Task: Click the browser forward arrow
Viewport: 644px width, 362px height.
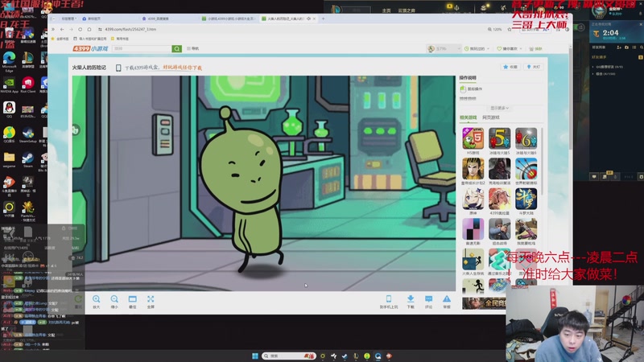Action: (71, 29)
